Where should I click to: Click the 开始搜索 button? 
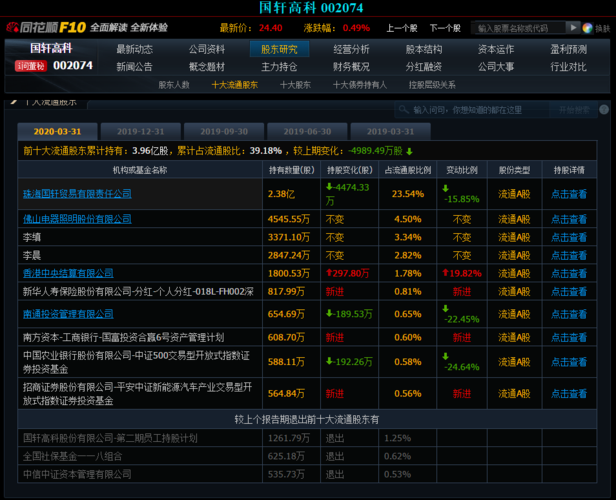click(574, 110)
